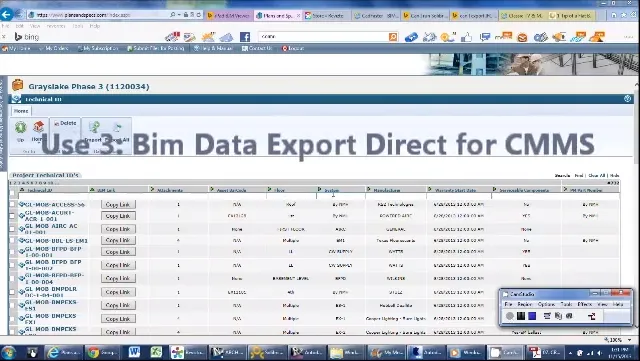Viewport: 640px width, 361px height.
Task: Open Microsoft Excel from the taskbar
Action: click(156, 352)
